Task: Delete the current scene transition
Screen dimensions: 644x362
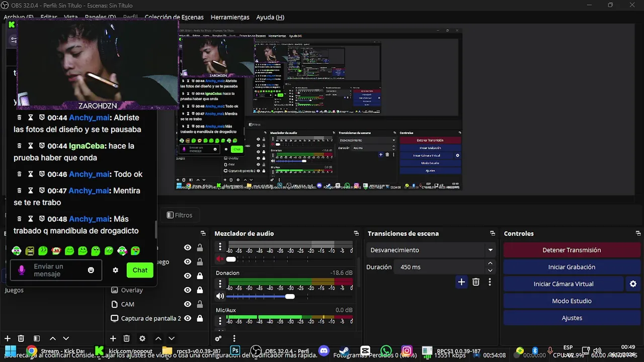Action: [x=476, y=282]
